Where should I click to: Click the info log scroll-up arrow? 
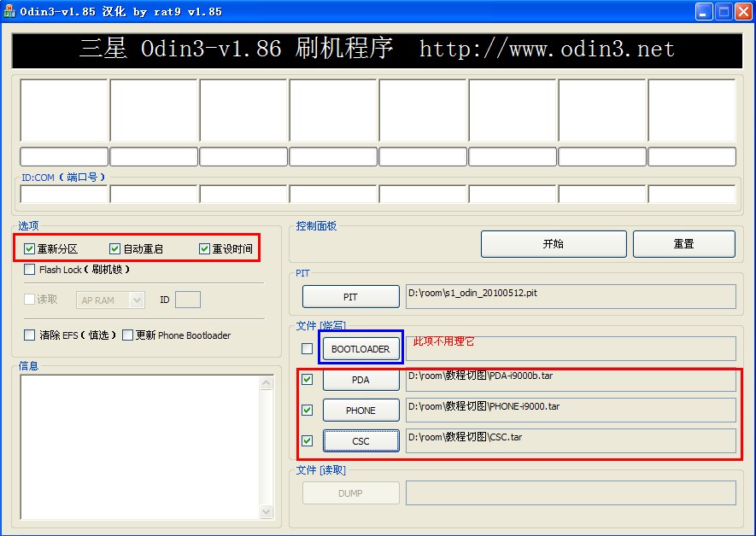267,383
